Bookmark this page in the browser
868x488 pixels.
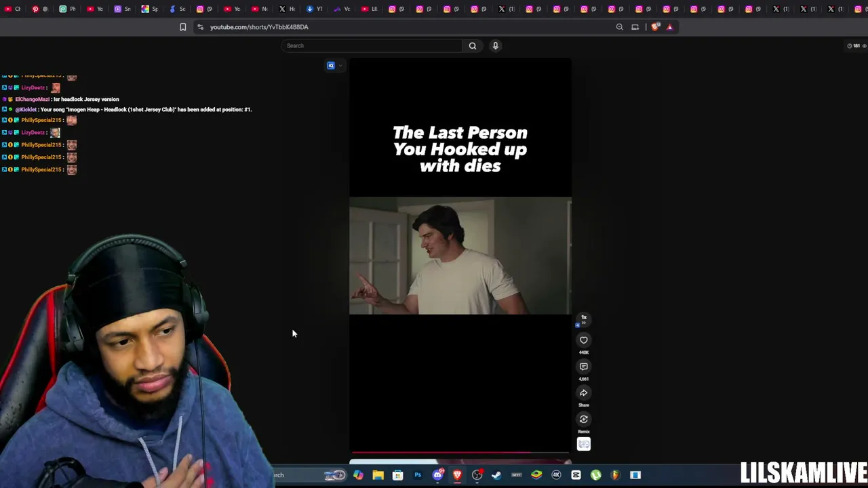click(x=182, y=27)
